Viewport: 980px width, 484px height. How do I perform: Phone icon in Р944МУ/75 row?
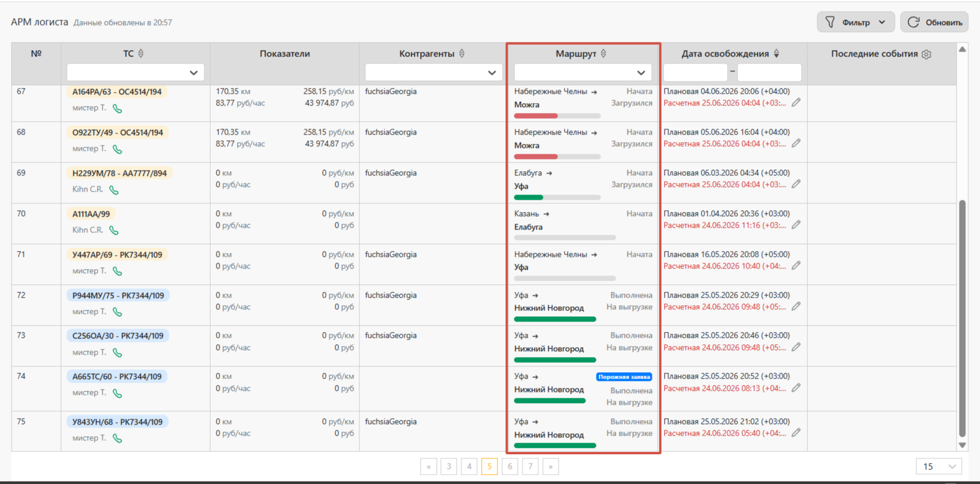click(117, 312)
